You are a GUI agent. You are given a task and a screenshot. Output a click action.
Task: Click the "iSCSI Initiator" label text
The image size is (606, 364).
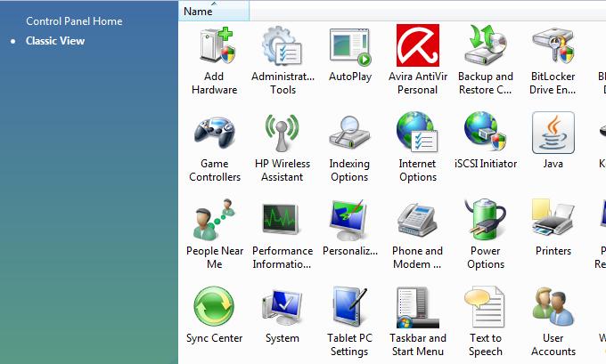(486, 164)
